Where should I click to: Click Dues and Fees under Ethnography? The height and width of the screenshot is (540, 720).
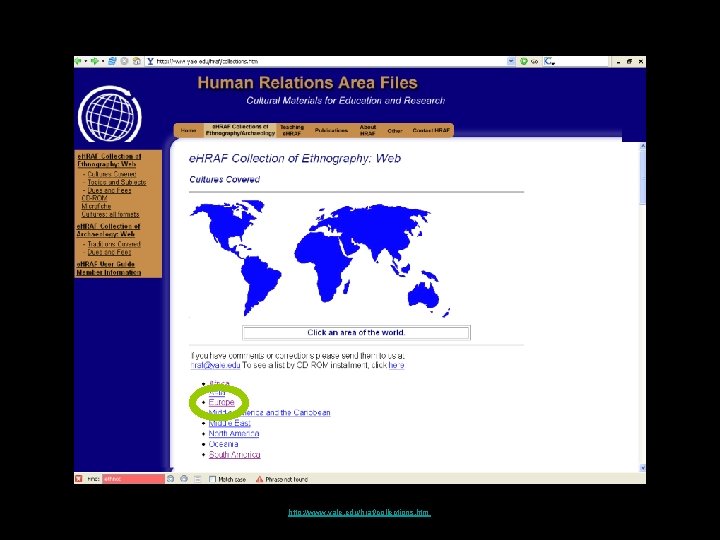pos(109,190)
